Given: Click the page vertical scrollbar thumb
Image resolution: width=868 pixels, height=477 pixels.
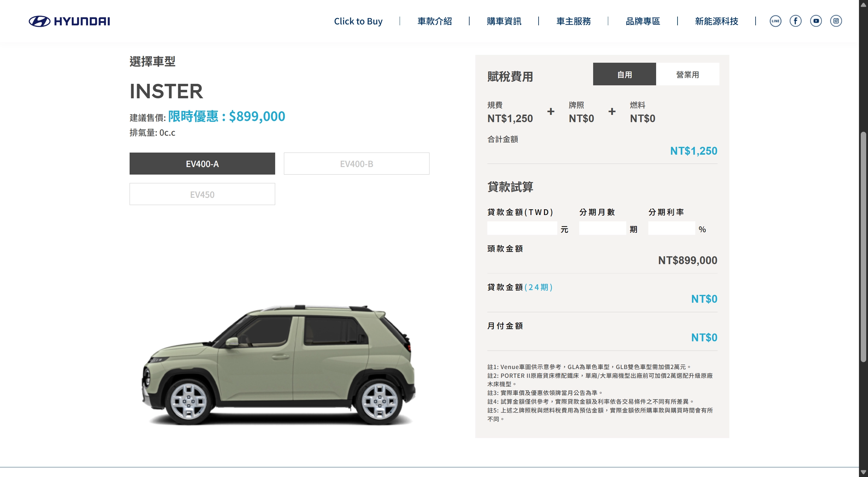Looking at the screenshot, I should tap(863, 247).
